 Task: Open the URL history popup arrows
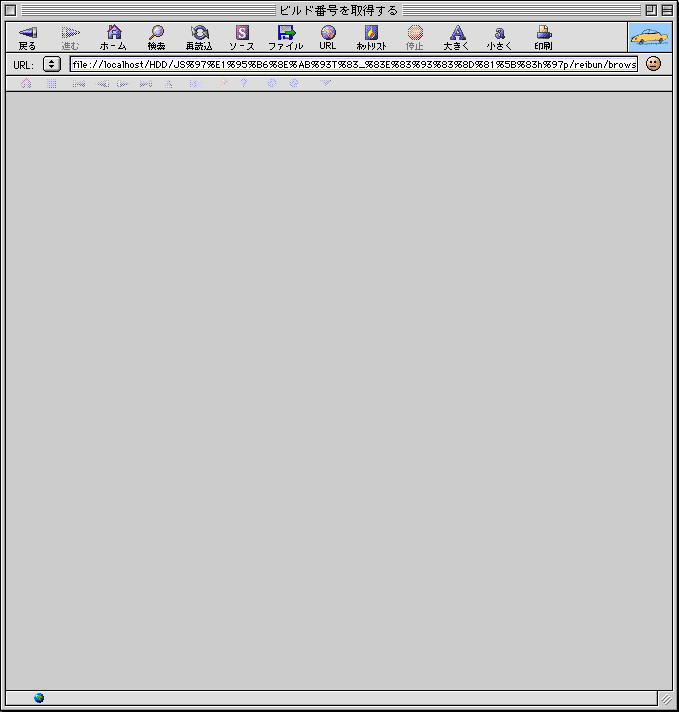pyautogui.click(x=52, y=64)
